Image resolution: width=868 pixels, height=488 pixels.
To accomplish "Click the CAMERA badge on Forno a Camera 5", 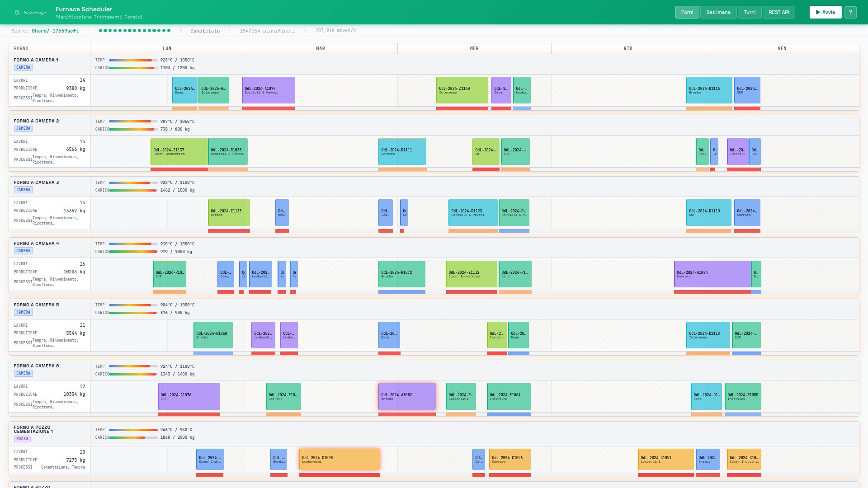I will tap(23, 312).
